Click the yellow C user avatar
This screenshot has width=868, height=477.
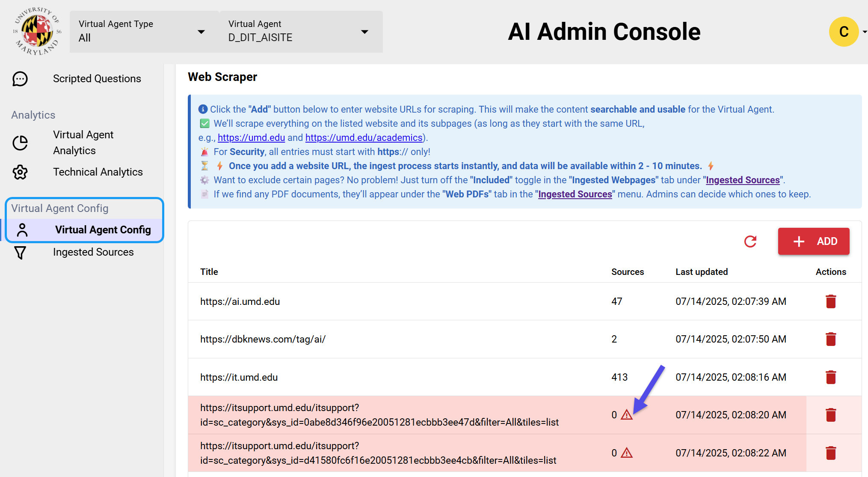click(843, 32)
